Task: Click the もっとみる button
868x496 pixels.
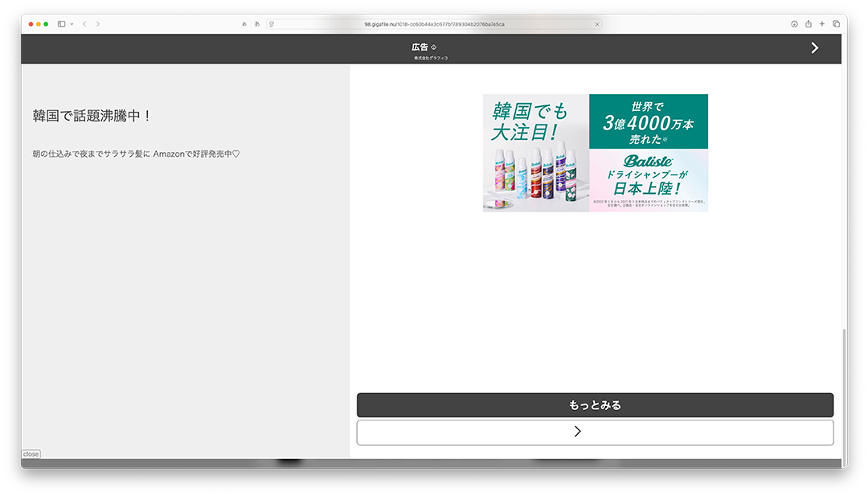Action: click(x=595, y=405)
